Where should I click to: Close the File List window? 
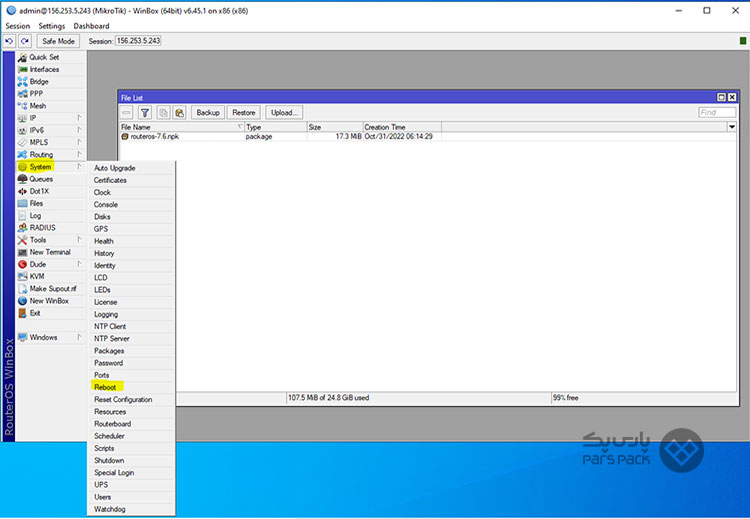coord(732,98)
